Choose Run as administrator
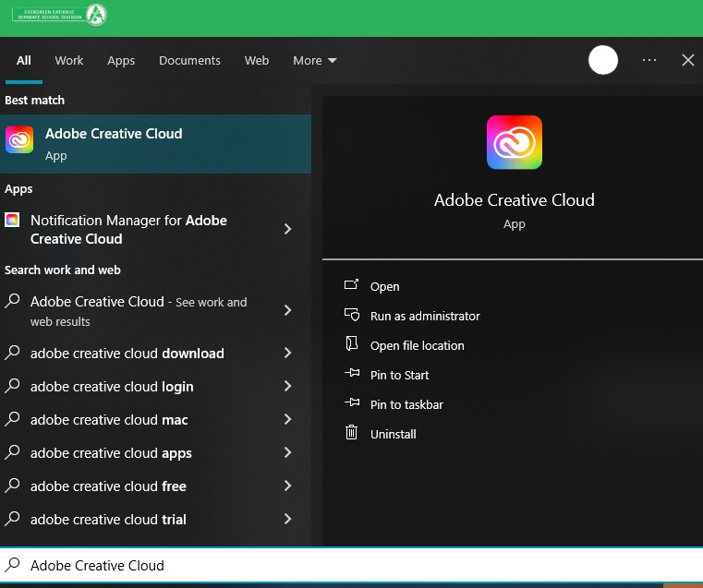 (425, 317)
